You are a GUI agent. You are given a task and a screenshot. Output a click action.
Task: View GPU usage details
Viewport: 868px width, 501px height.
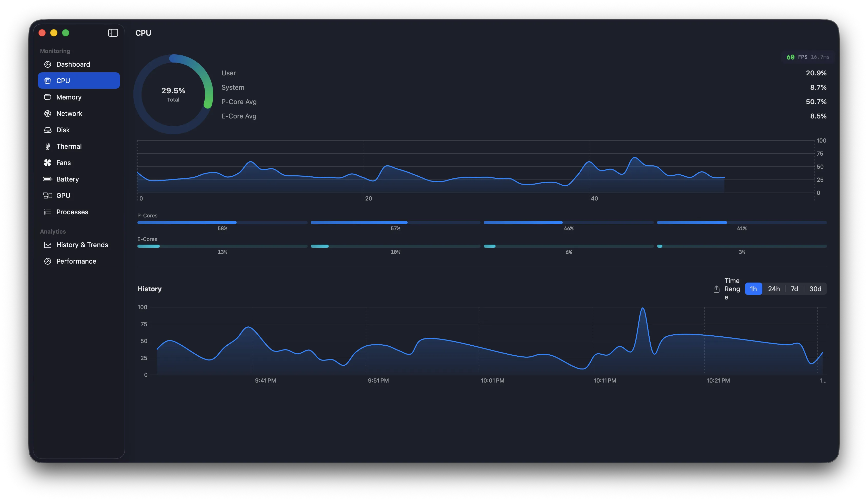(64, 195)
